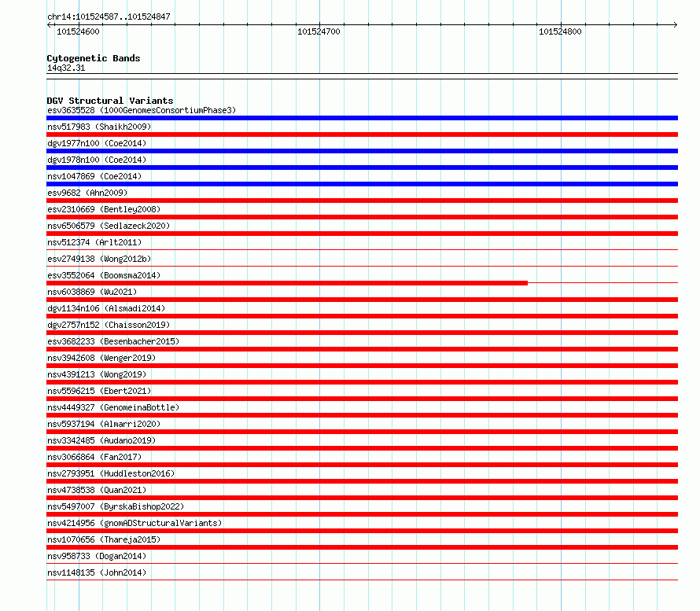Click the Cytogenetic Bands track title
The height and width of the screenshot is (611, 700).
pyautogui.click(x=94, y=58)
